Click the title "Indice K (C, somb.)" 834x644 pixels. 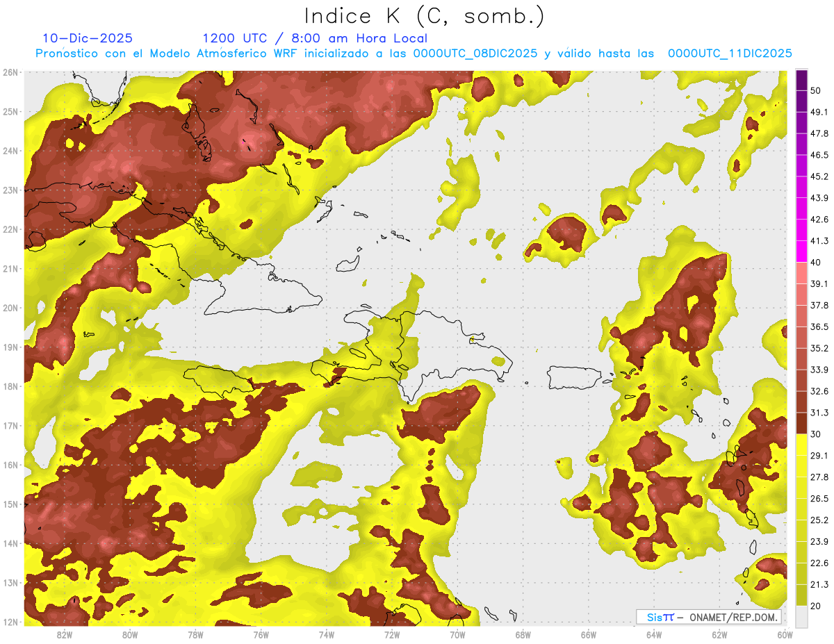(424, 16)
